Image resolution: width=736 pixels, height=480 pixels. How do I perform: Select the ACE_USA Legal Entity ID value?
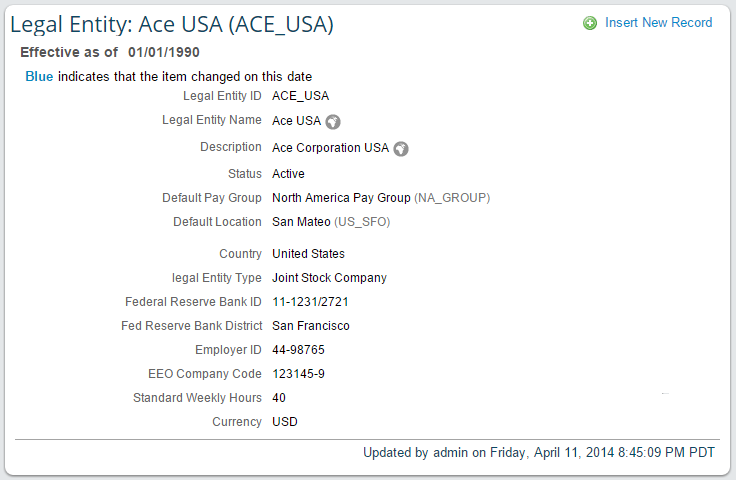[300, 96]
